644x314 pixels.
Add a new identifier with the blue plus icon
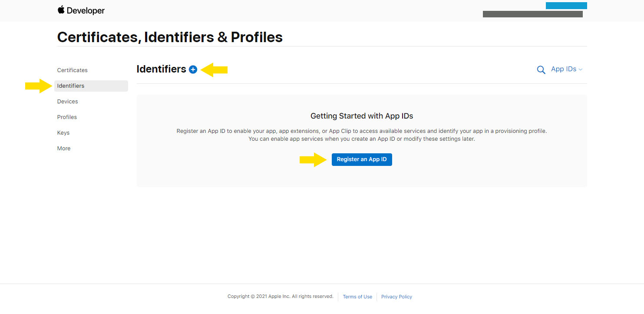tap(193, 69)
